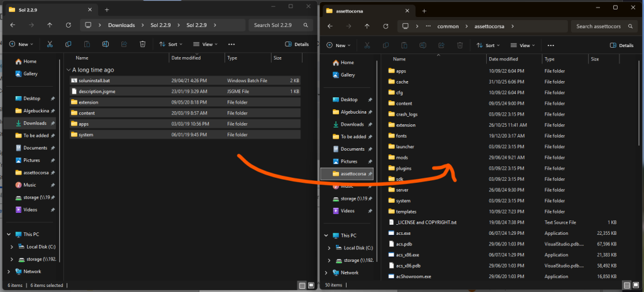This screenshot has width=644, height=292.
Task: Add new tab in assettocorsa window
Action: 425,11
